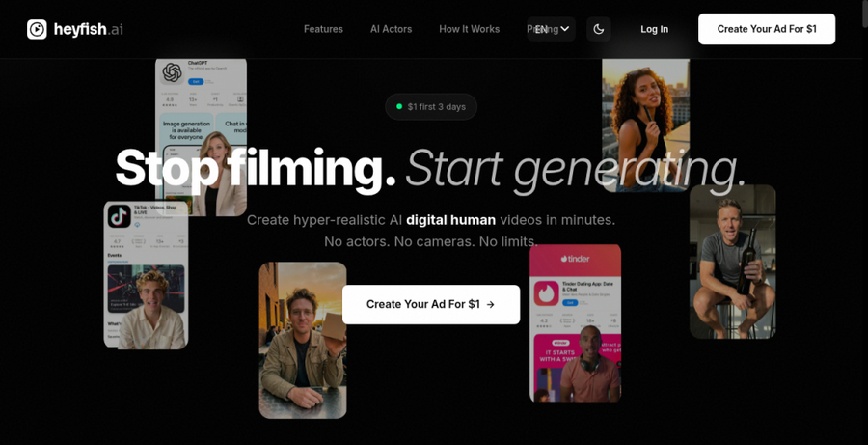The width and height of the screenshot is (868, 445).
Task: Select the curly-haired woman video thumbnail
Action: (645, 125)
